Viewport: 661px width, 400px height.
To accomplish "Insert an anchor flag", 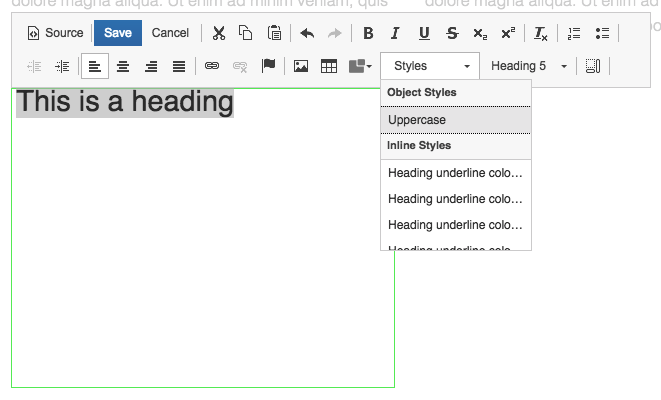I will [268, 66].
